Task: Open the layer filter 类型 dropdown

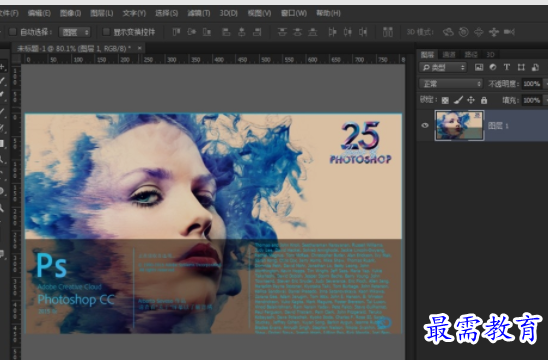Action: point(443,67)
